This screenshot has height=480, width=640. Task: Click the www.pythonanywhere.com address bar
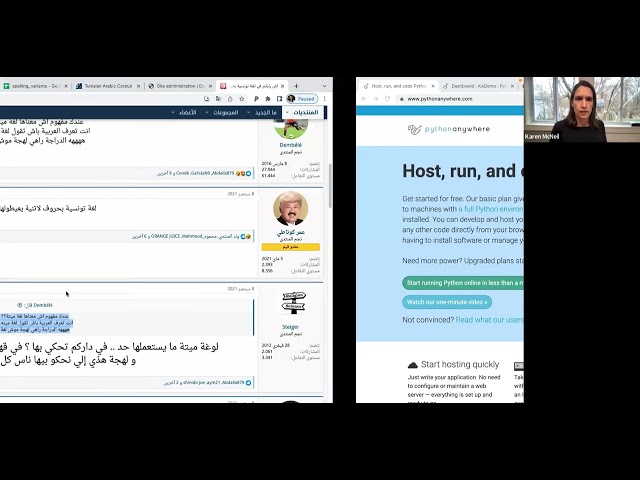(460, 99)
